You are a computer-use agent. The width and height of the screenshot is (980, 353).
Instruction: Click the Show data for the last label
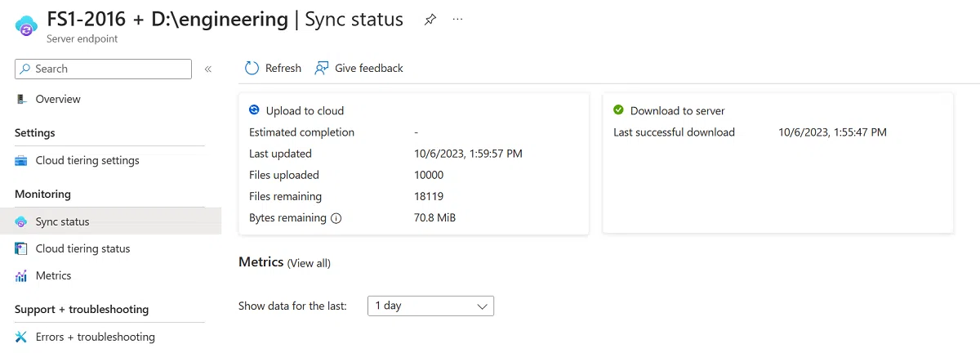(x=292, y=306)
